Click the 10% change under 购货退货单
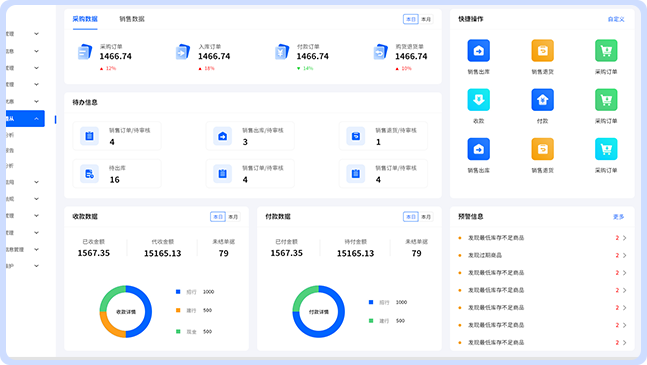This screenshot has width=647, height=365. click(x=406, y=68)
